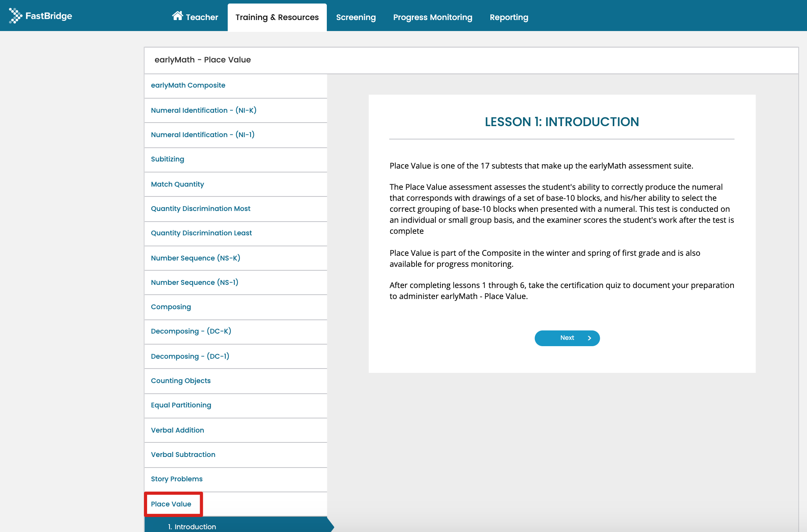Select Numeral Identification - (NI-K)
Image resolution: width=807 pixels, height=532 pixels.
236,110
